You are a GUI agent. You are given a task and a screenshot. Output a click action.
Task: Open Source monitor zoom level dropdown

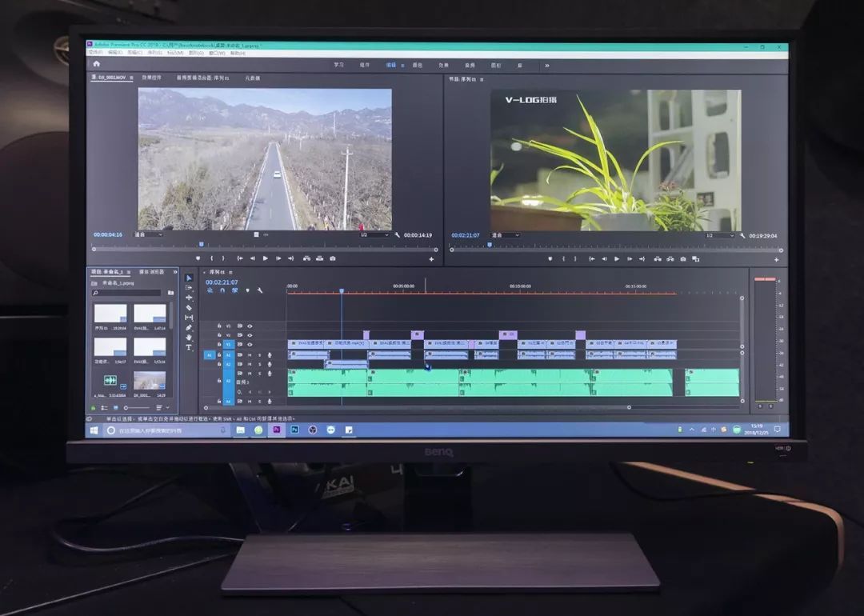[x=148, y=235]
